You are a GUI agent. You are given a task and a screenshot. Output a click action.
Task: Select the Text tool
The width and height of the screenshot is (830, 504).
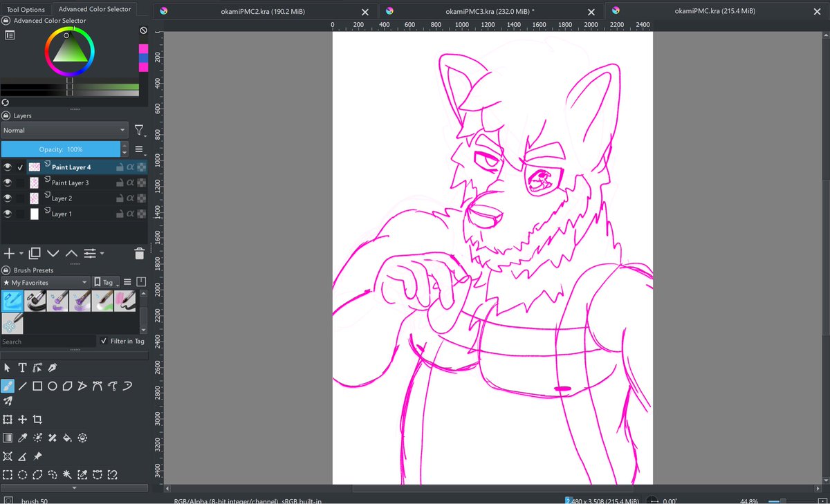[23, 366]
